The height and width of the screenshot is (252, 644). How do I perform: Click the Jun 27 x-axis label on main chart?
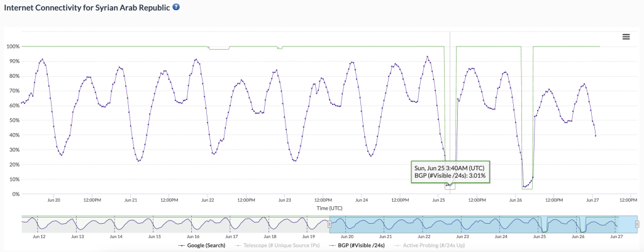click(x=592, y=200)
